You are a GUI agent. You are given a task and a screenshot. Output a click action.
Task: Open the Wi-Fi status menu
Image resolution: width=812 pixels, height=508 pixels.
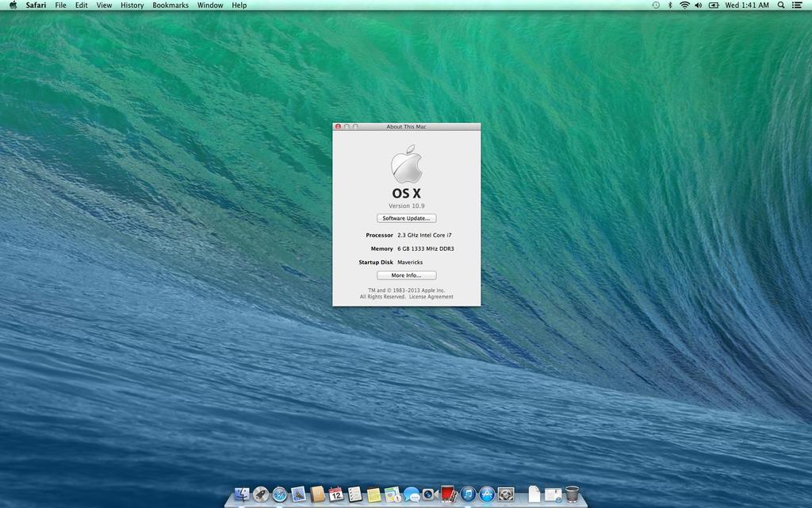point(684,6)
